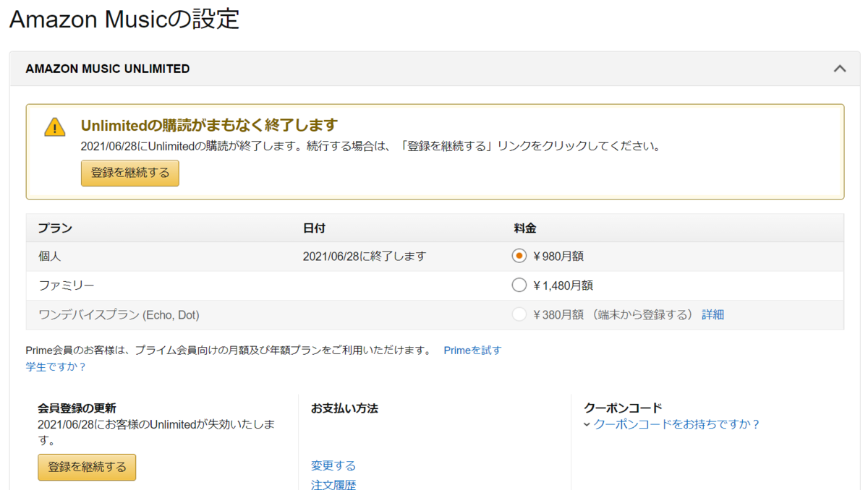The width and height of the screenshot is (868, 490).
Task: Expand クーポンコードをお持ちですか？ link
Action: pos(676,425)
